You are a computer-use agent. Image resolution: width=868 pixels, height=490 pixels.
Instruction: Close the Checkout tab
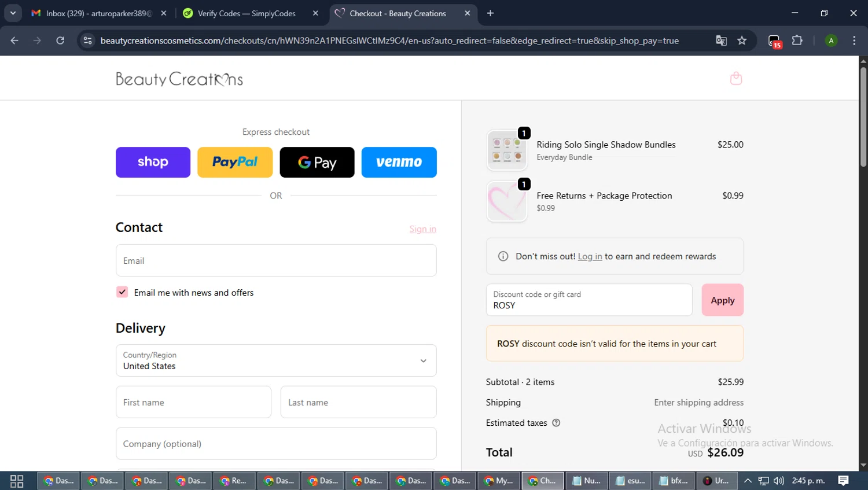(468, 13)
